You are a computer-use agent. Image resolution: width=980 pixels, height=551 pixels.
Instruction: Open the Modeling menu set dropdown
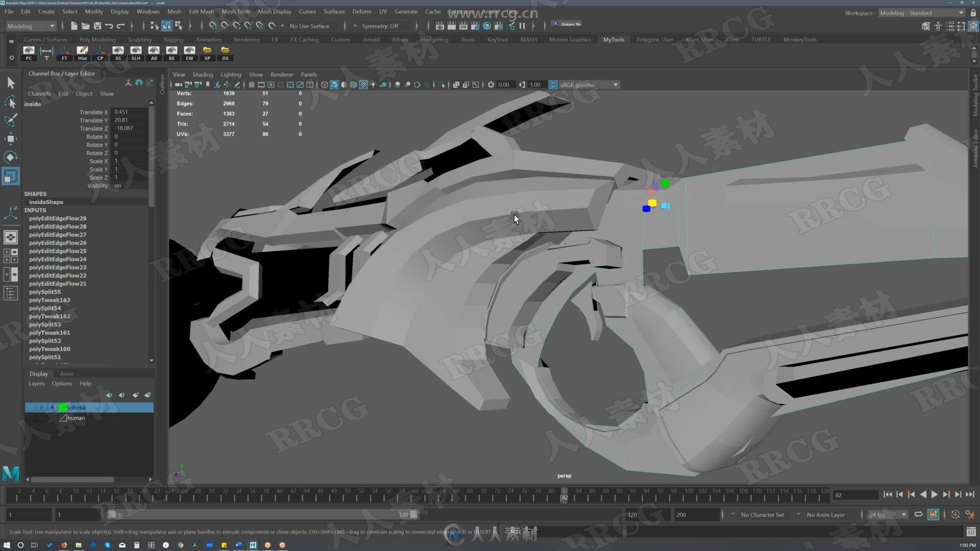coord(31,26)
